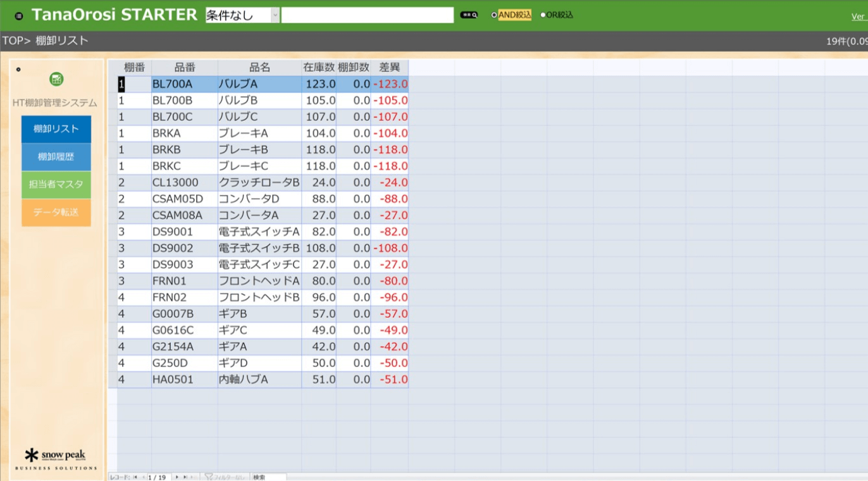This screenshot has width=868, height=481.
Task: Click the product name cell 電子式スイッチC
Action: pyautogui.click(x=259, y=265)
